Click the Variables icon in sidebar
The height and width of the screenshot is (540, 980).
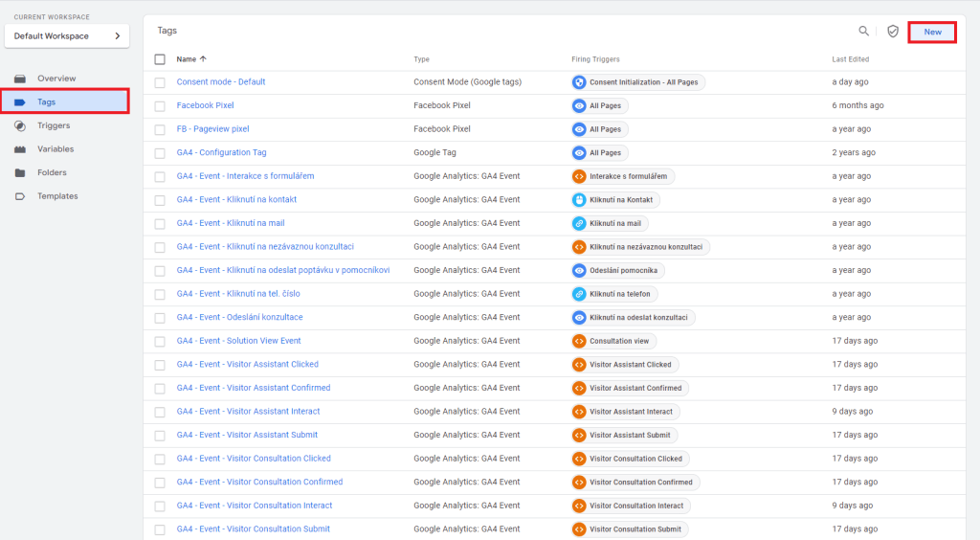20,149
